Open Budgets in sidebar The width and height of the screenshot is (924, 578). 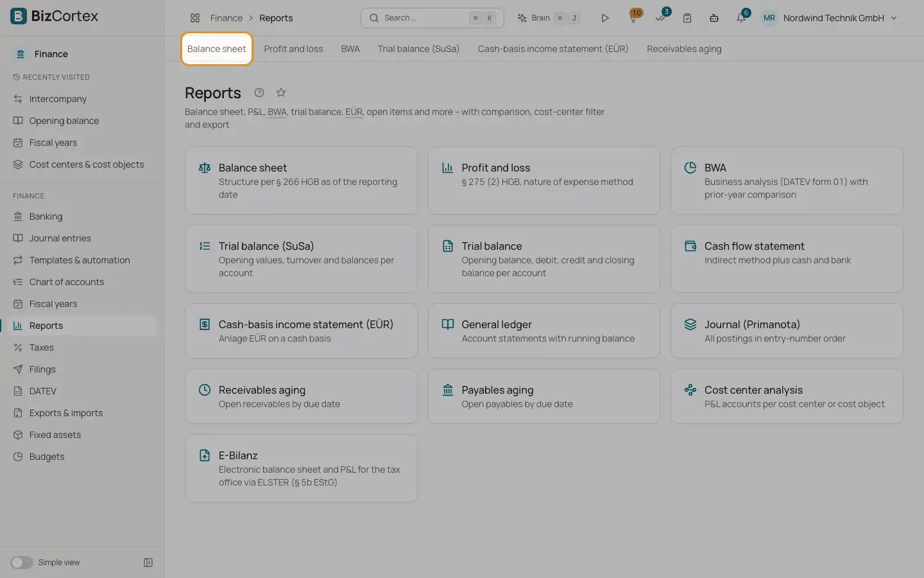coord(82,457)
